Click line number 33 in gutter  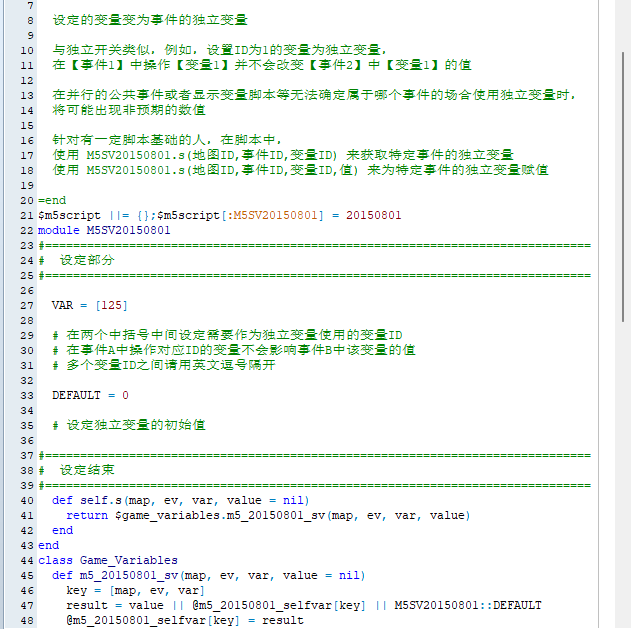27,395
